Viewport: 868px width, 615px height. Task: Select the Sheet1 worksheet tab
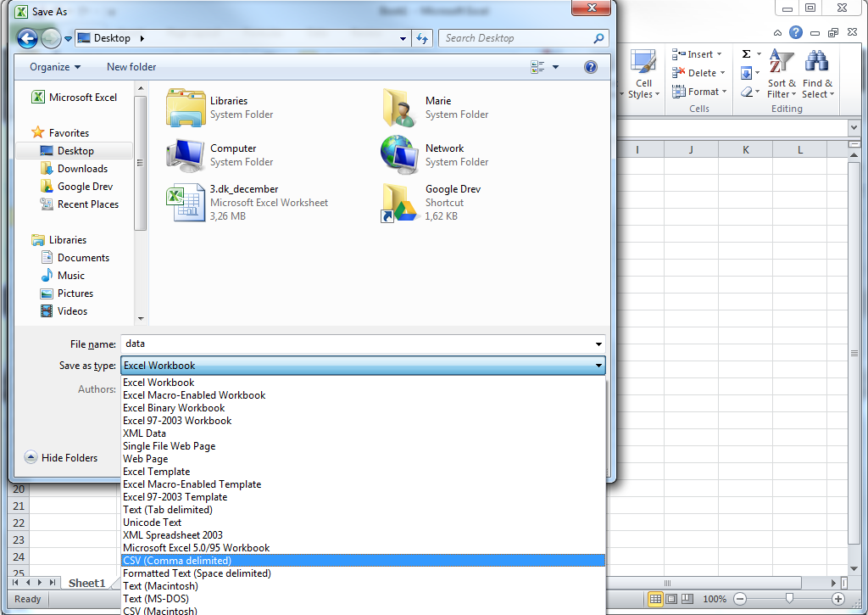point(86,583)
